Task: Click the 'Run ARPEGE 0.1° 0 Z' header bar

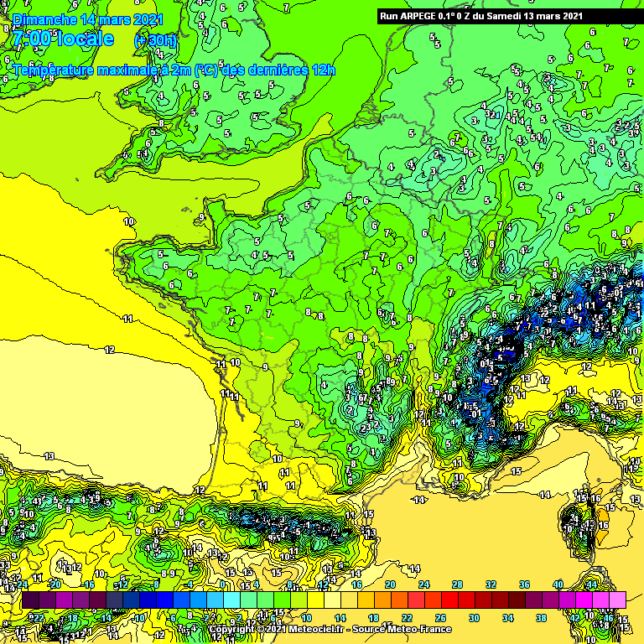Action: 480,16
